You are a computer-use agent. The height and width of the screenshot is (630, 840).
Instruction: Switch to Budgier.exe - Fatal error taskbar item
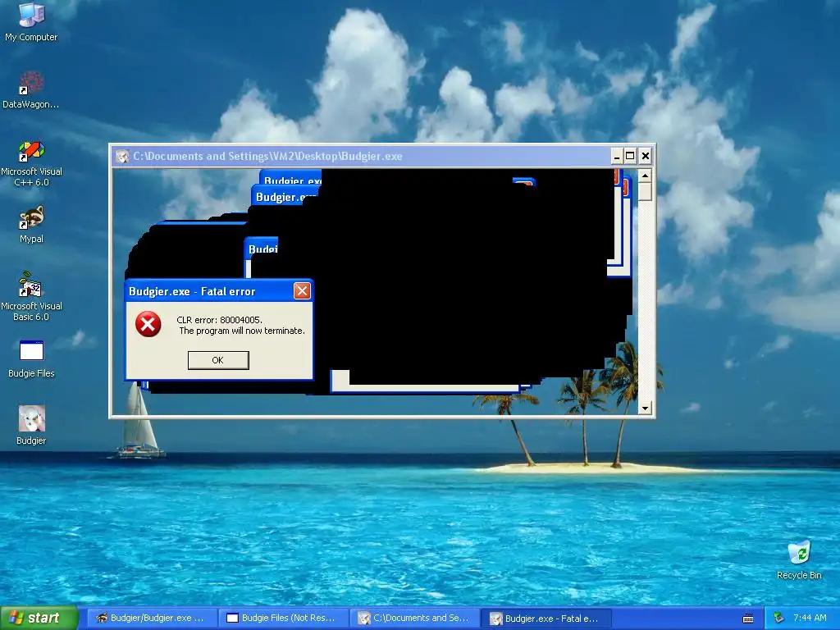click(547, 619)
